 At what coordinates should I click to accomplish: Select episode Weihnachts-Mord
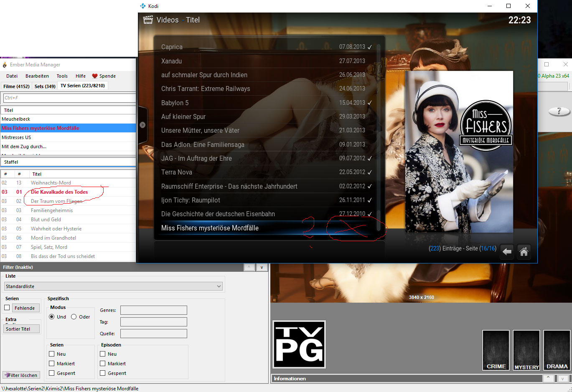pyautogui.click(x=69, y=183)
